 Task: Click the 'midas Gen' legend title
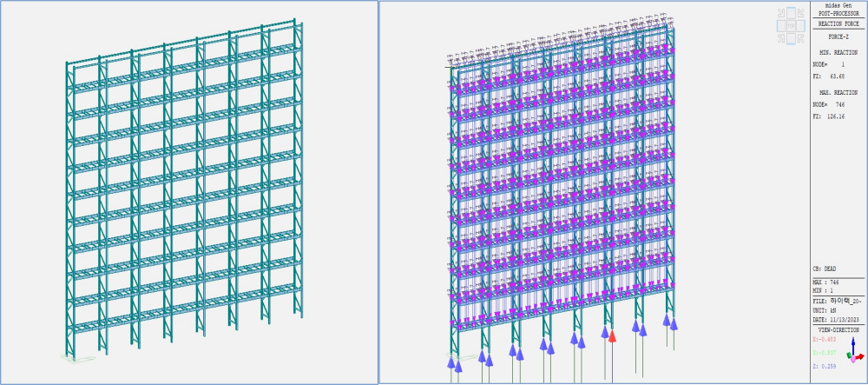click(x=838, y=5)
